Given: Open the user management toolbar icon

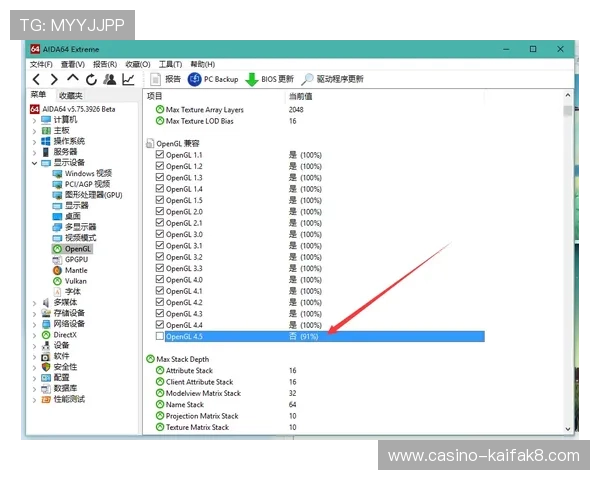Looking at the screenshot, I should (109, 79).
